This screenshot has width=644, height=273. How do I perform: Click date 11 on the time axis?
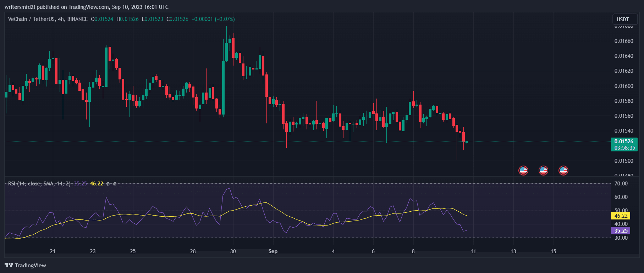(x=473, y=251)
